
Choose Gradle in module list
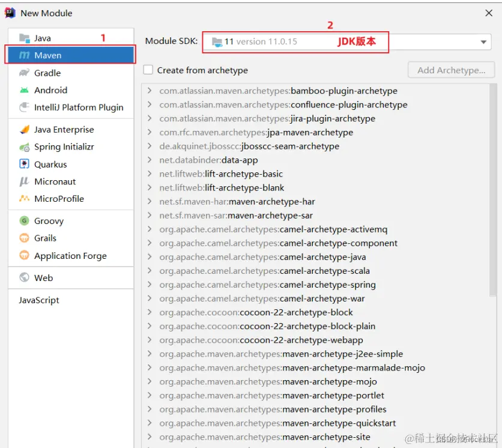[71, 73]
